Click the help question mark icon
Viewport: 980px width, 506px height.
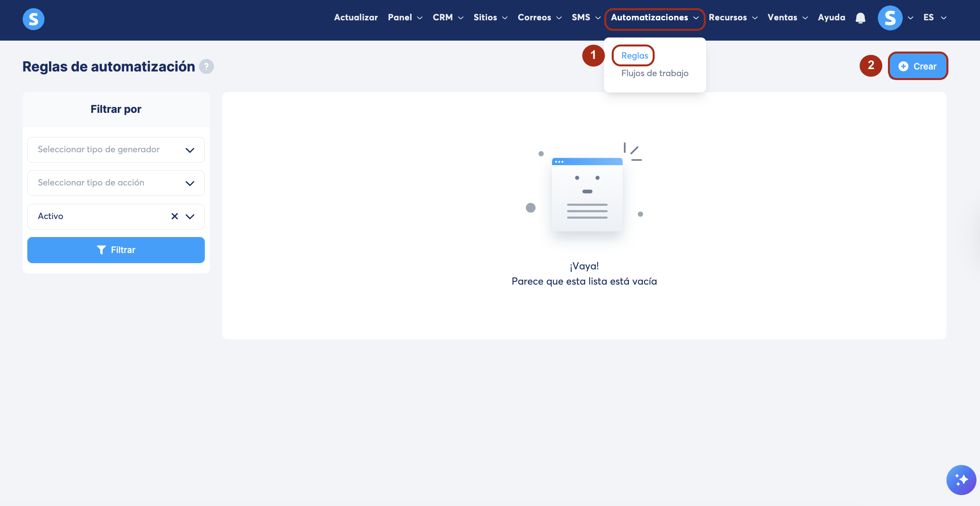coord(206,66)
